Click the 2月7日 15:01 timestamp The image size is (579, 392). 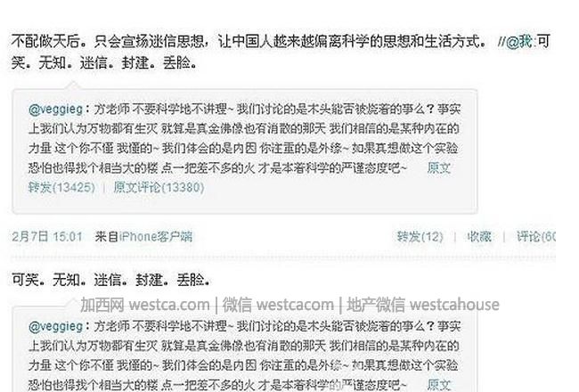pos(47,236)
